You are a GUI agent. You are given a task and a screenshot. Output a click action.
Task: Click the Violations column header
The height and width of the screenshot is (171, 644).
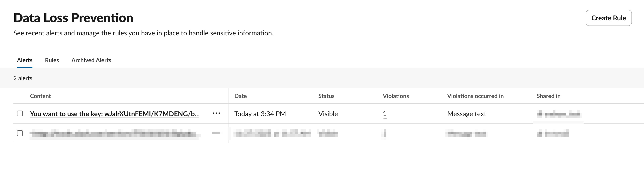point(396,96)
